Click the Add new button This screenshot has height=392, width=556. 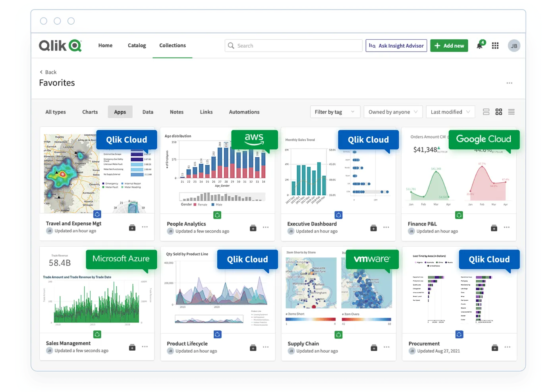point(449,46)
